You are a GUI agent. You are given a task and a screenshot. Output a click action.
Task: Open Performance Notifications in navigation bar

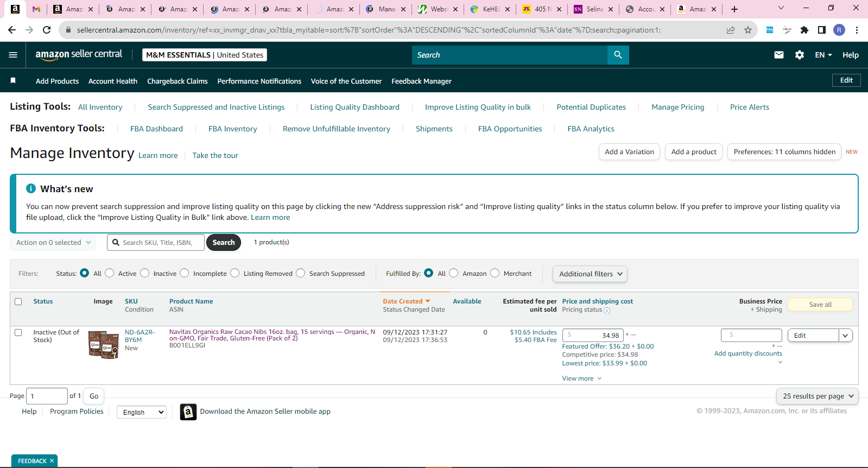coord(259,81)
